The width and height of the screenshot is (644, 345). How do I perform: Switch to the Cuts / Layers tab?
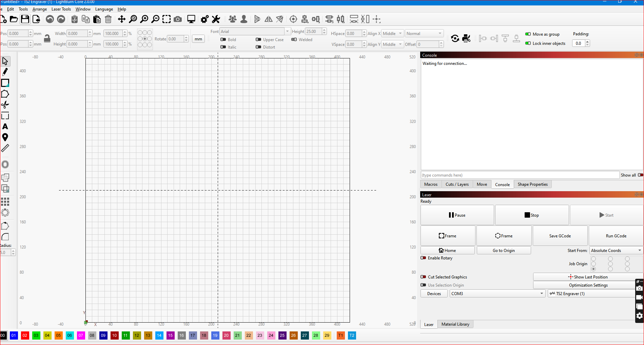[x=457, y=184]
